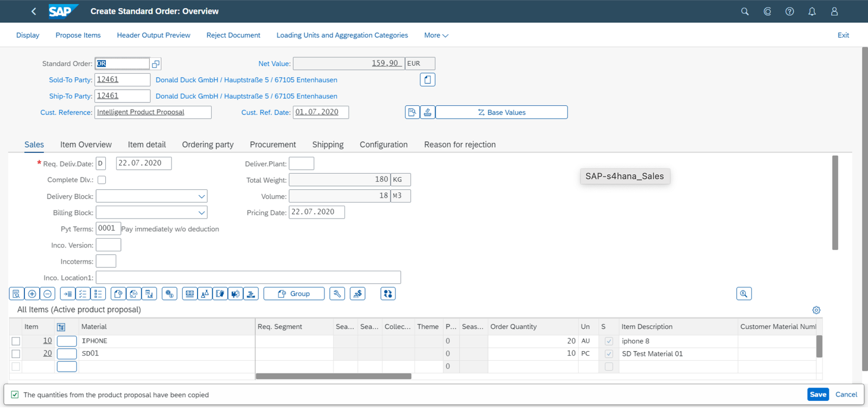Viewport: 868px width, 408px height.
Task: Click the coins pricing icon in item toolbar
Action: (170, 294)
